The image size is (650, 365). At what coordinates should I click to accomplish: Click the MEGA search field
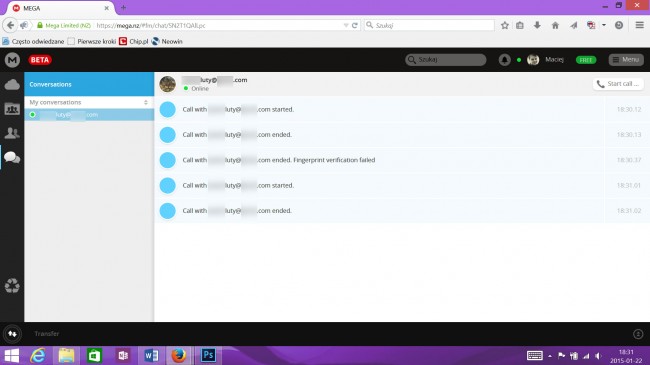click(446, 60)
